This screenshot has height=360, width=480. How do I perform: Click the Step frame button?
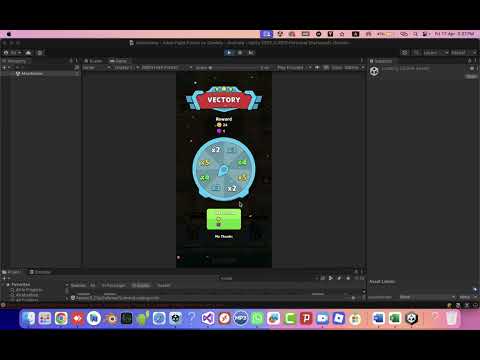(x=251, y=53)
